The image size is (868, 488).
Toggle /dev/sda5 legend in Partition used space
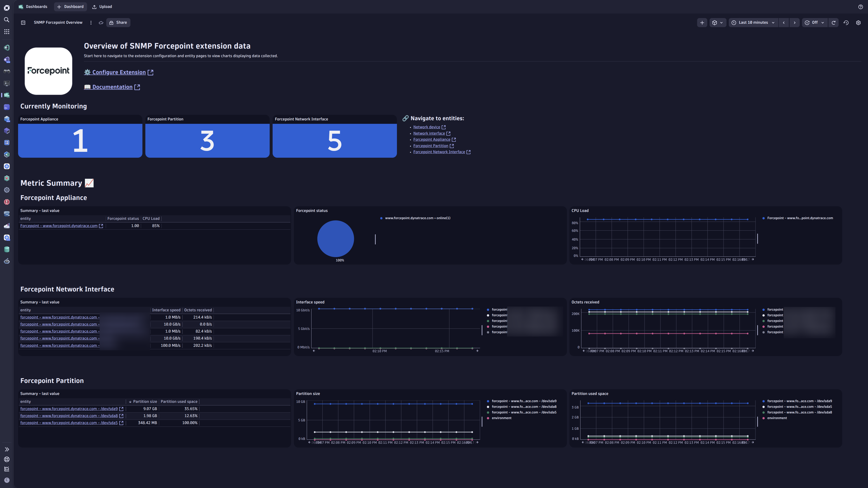pyautogui.click(x=797, y=407)
